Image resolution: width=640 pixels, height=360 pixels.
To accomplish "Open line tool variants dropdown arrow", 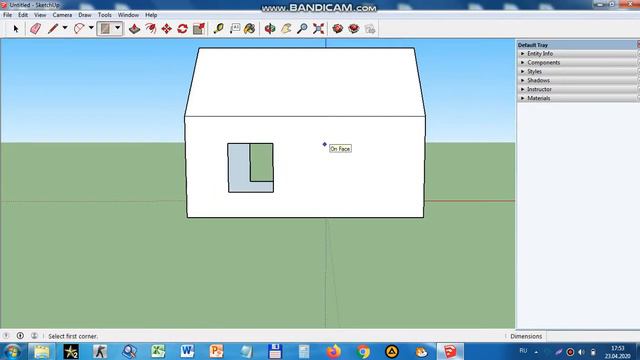I will (65, 28).
